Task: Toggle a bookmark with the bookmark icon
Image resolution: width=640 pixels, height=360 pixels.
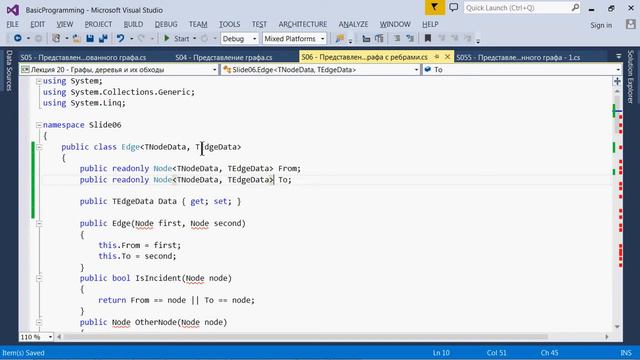Action: [428, 39]
